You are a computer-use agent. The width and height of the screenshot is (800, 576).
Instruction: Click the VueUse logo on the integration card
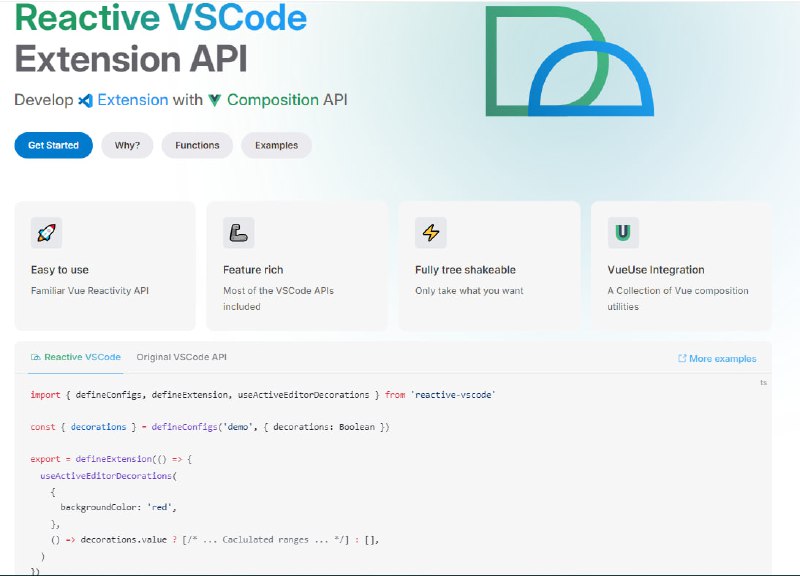(x=623, y=232)
